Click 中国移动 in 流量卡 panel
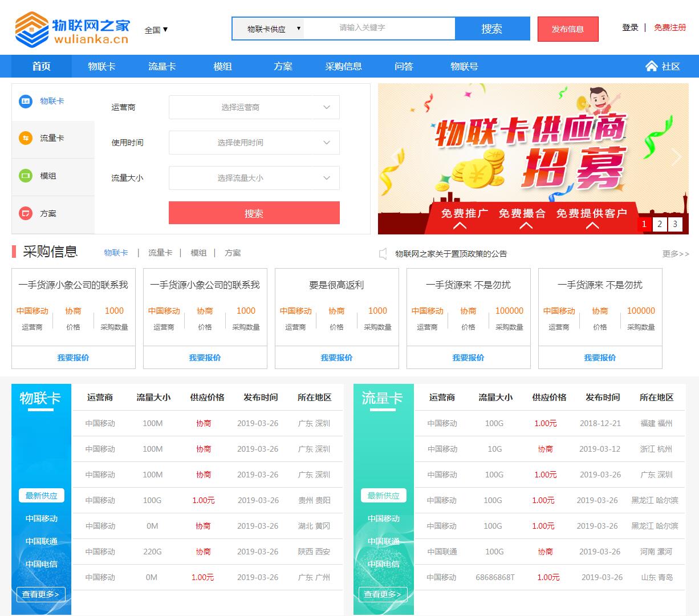 (384, 518)
